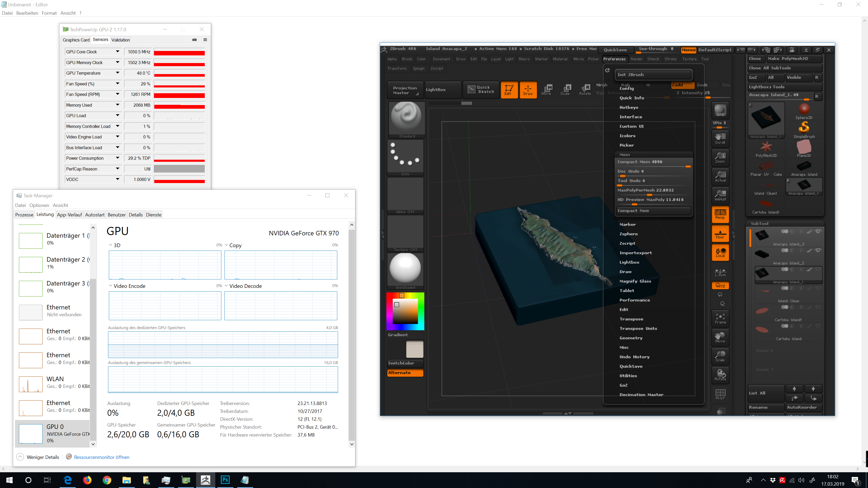Toggle the Floor grid button
The height and width of the screenshot is (488, 868).
721,233
